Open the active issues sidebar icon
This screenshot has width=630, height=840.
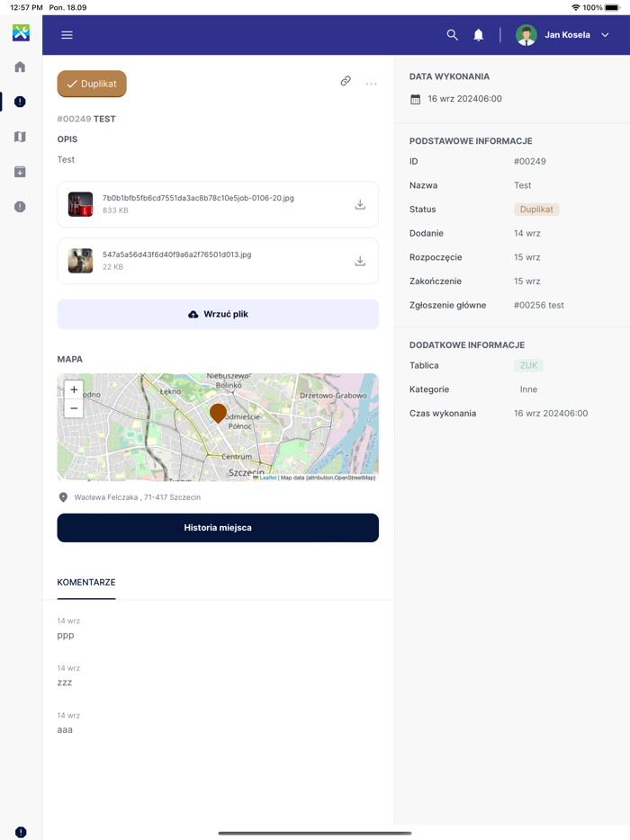click(20, 102)
